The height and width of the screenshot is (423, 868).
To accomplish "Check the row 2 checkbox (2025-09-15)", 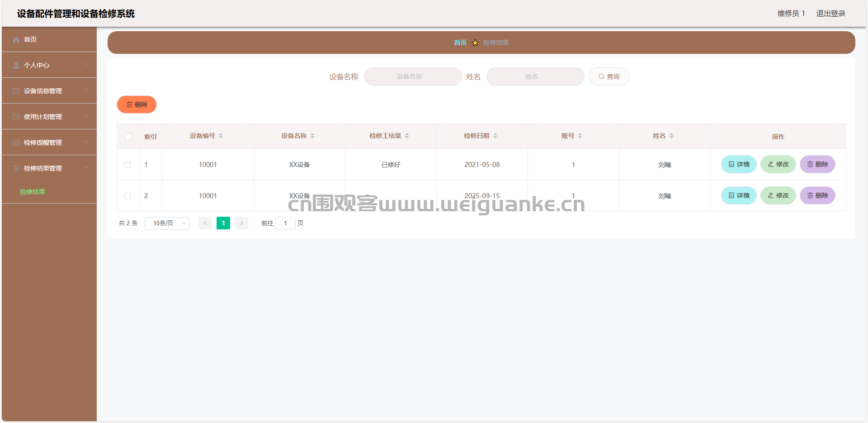I will tap(127, 196).
